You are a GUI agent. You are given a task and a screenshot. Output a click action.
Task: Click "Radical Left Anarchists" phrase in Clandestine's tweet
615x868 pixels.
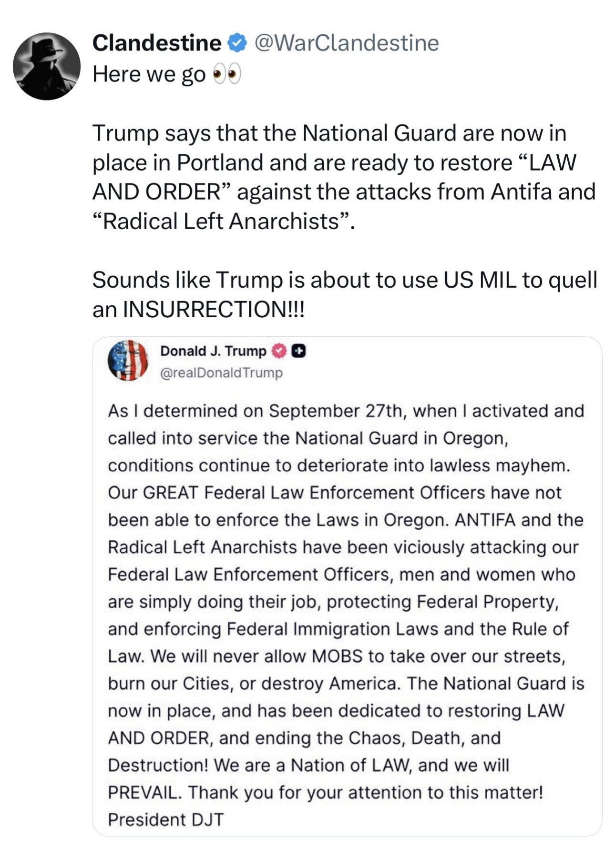(x=221, y=221)
